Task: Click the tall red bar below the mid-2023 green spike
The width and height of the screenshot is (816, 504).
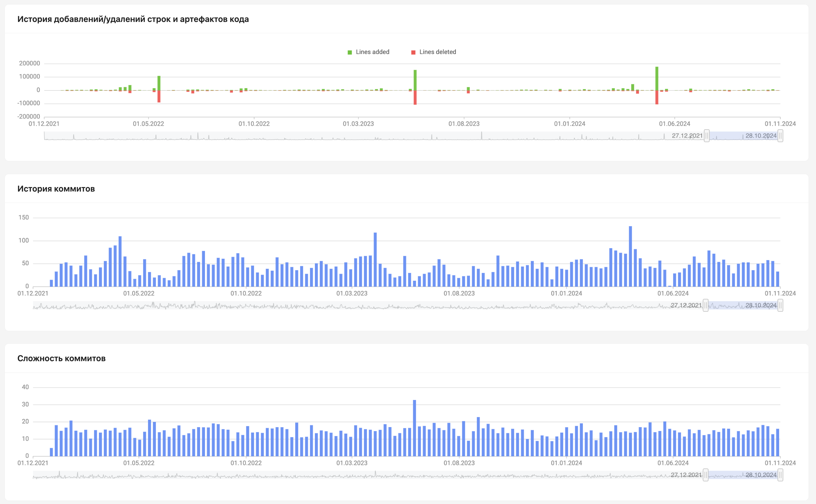Action: [415, 98]
